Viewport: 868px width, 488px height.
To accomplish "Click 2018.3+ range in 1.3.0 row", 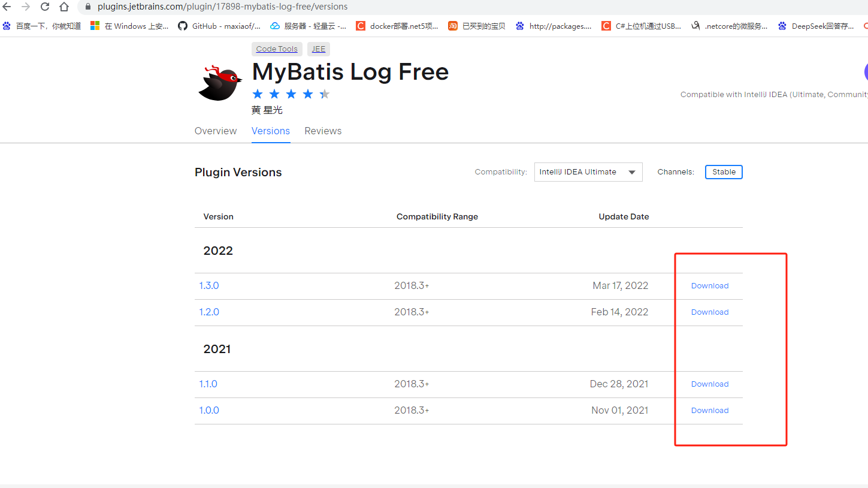I will pos(412,285).
